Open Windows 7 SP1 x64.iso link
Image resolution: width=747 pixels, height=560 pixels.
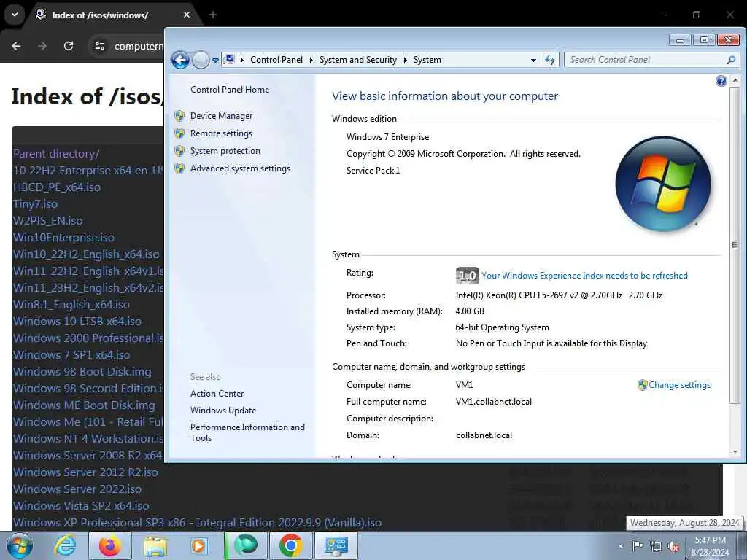pos(71,355)
